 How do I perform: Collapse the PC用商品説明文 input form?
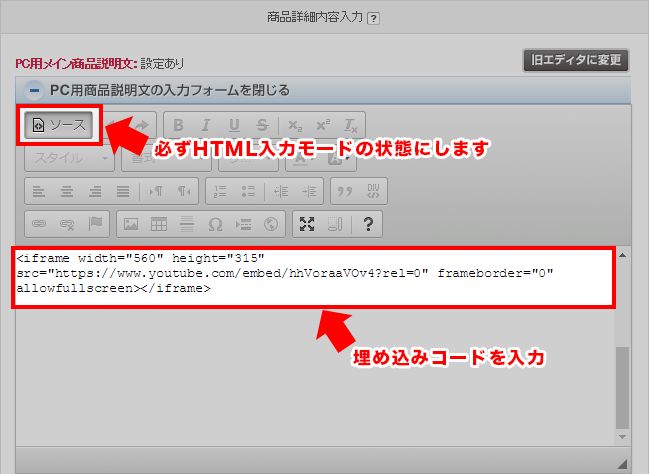click(34, 90)
